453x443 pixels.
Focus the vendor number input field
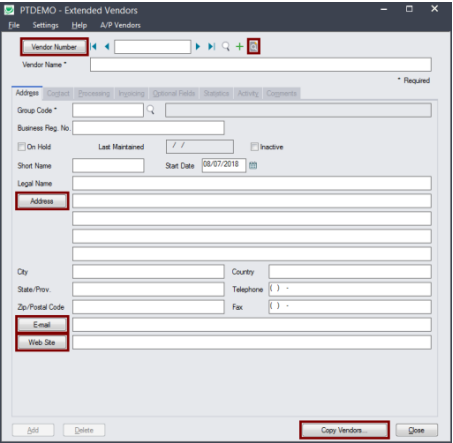[x=152, y=47]
